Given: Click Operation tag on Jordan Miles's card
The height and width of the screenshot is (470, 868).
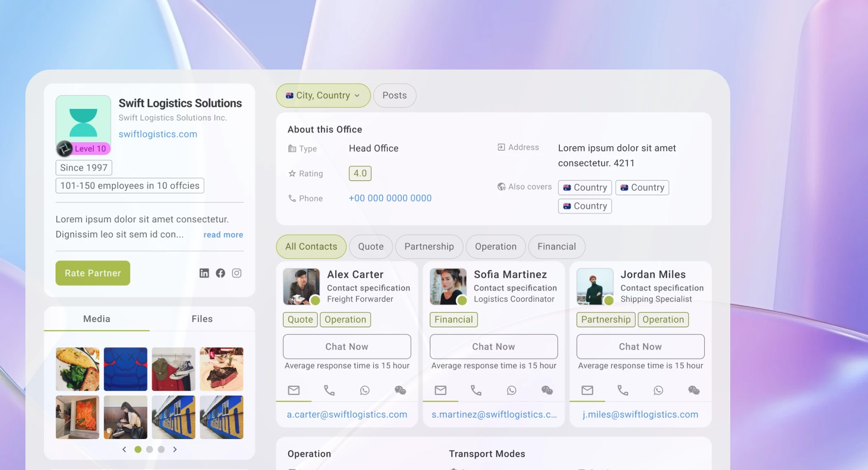Looking at the screenshot, I should tap(663, 320).
